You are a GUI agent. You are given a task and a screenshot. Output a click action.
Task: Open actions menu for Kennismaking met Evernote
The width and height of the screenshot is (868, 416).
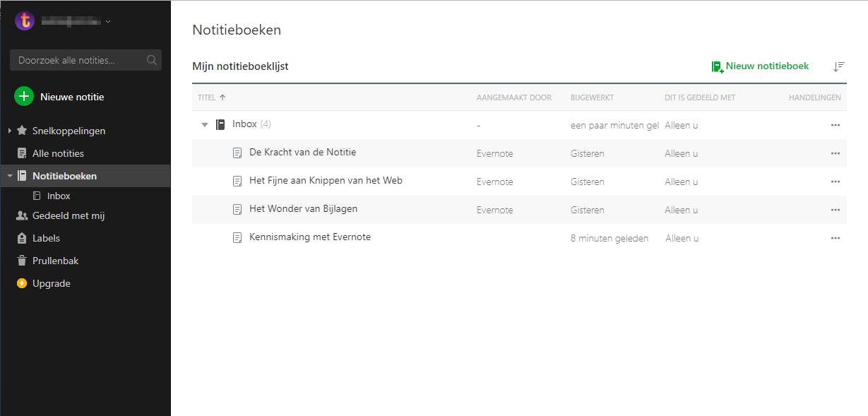click(836, 238)
